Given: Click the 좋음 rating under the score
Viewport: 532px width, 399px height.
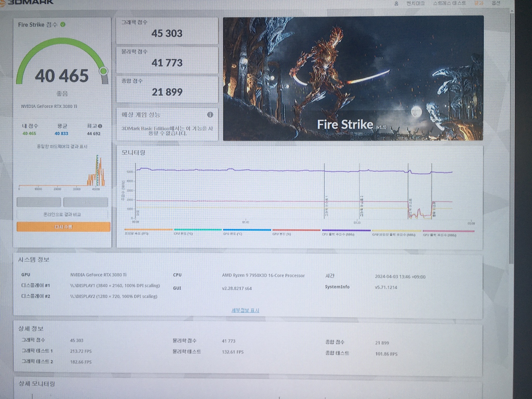Looking at the screenshot, I should click(x=62, y=94).
